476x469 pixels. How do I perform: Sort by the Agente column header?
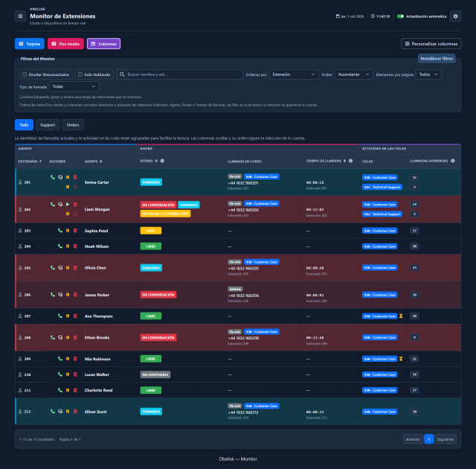tap(93, 162)
